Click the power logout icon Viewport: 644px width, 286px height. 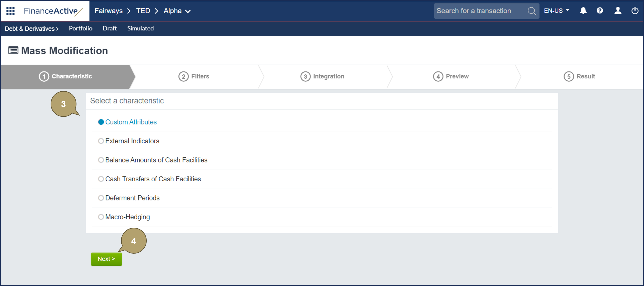point(634,11)
